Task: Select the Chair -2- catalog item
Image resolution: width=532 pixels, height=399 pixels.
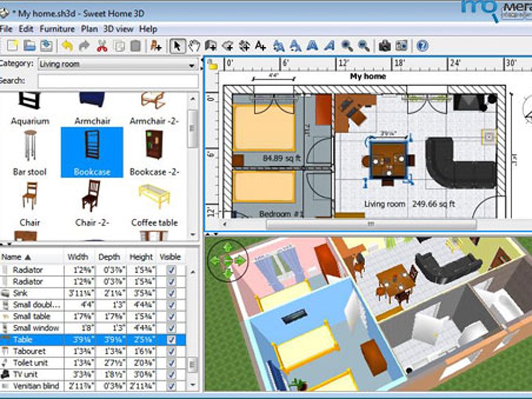Action: click(92, 203)
